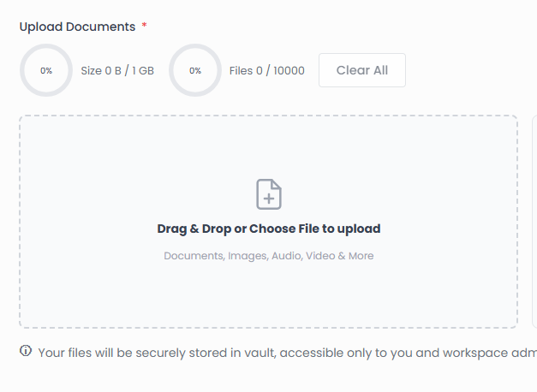The width and height of the screenshot is (537, 392).
Task: Click the "Documents, Images, Audio, Video & More" subtitle
Action: [x=268, y=256]
